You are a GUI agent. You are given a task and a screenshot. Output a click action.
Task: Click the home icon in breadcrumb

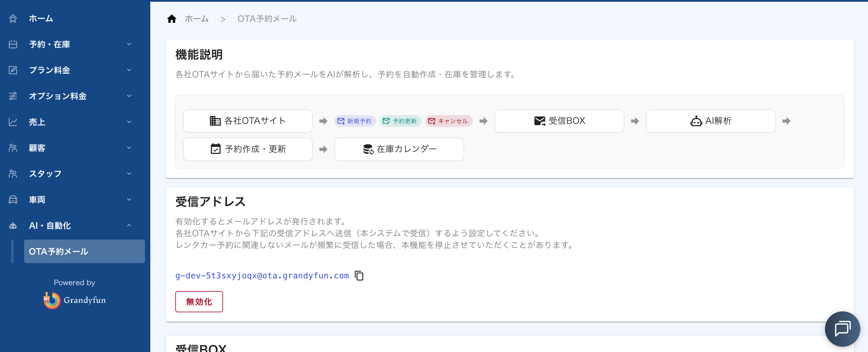(x=171, y=19)
